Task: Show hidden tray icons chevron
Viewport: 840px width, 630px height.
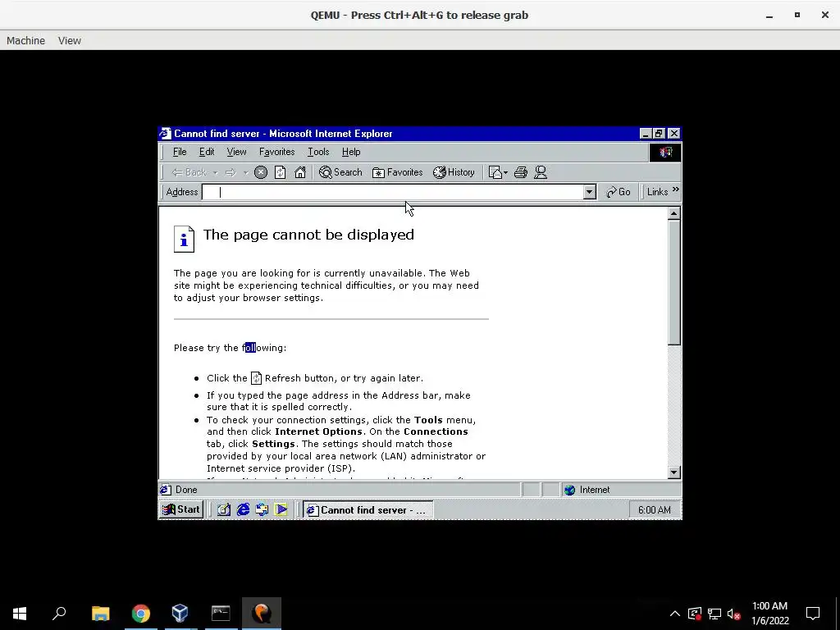Action: (x=675, y=614)
